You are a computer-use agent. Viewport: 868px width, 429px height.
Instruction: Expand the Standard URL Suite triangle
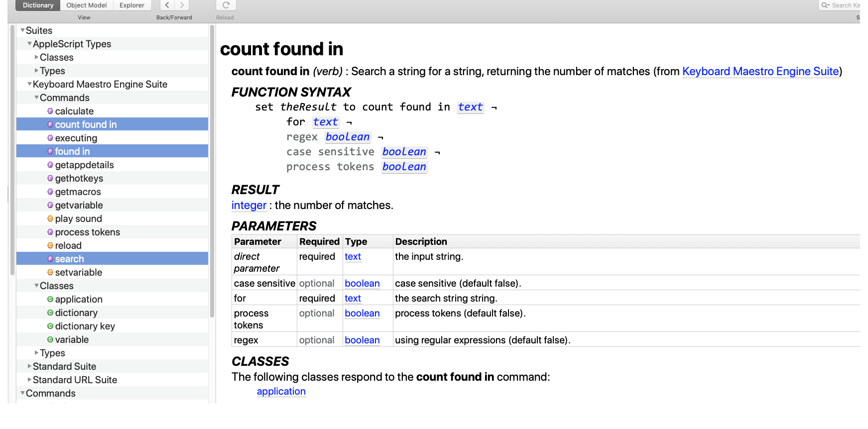pos(29,380)
